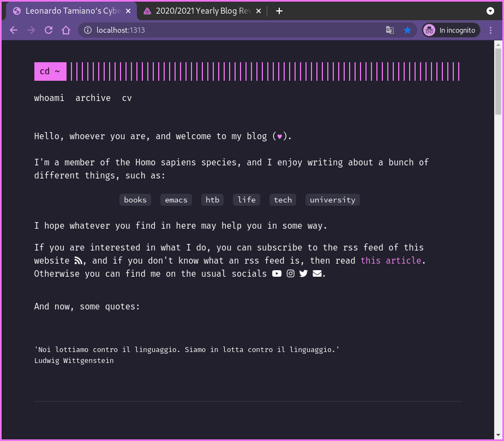Open the Instagram social icon
504x441 pixels.
pyautogui.click(x=291, y=273)
